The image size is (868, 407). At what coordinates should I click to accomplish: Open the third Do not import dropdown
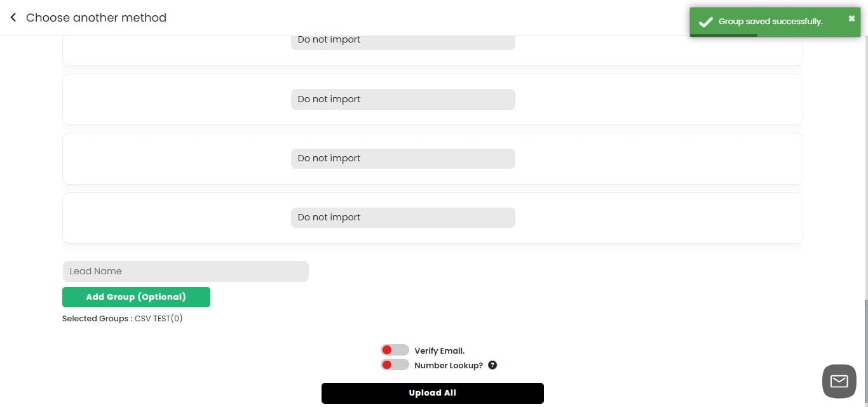coord(403,158)
